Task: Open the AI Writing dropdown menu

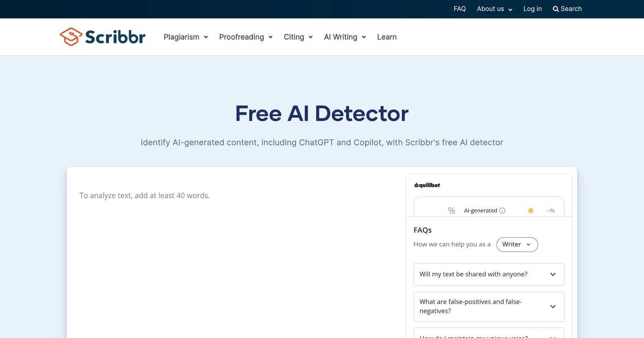Action: tap(345, 37)
